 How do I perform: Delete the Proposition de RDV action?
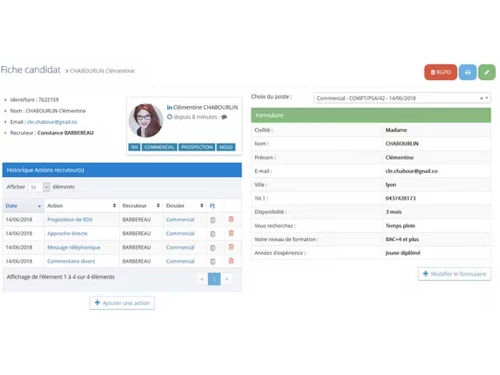tap(231, 219)
